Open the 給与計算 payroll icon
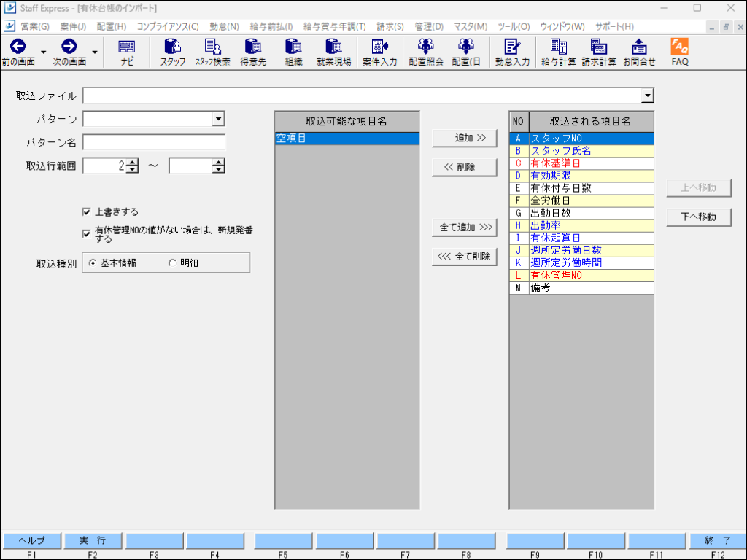The width and height of the screenshot is (747, 560). [x=558, y=47]
